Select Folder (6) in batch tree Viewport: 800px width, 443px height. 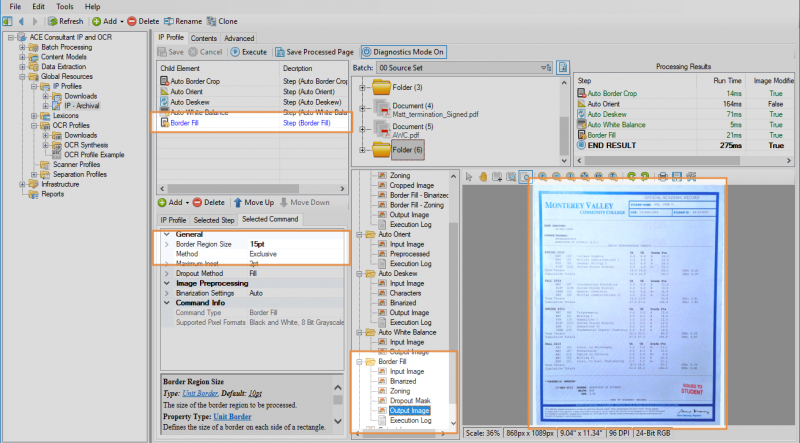coord(407,150)
